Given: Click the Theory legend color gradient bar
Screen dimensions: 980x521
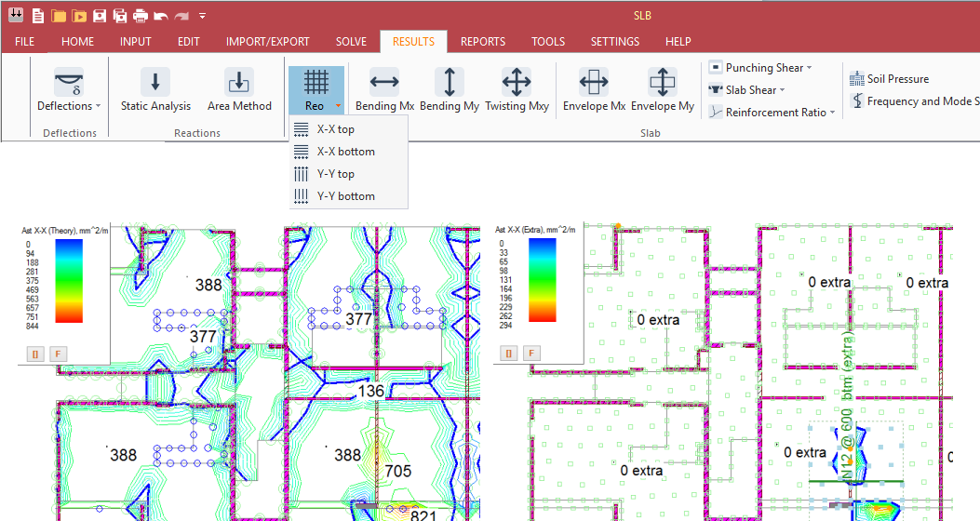Looking at the screenshot, I should click(x=69, y=280).
